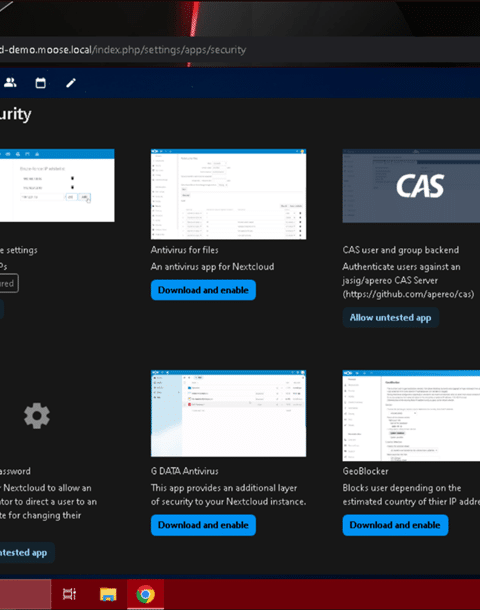Click the CAS app preview image

(411, 186)
